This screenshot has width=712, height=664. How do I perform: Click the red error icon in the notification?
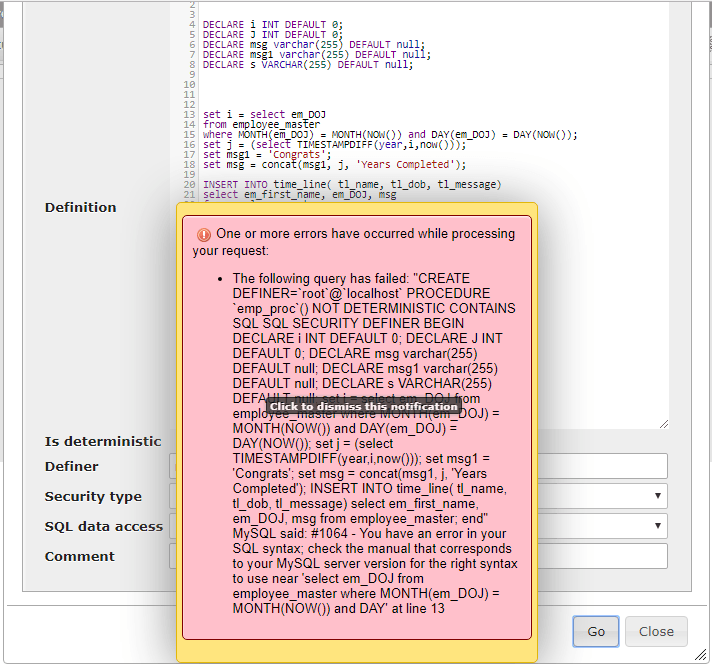(204, 234)
